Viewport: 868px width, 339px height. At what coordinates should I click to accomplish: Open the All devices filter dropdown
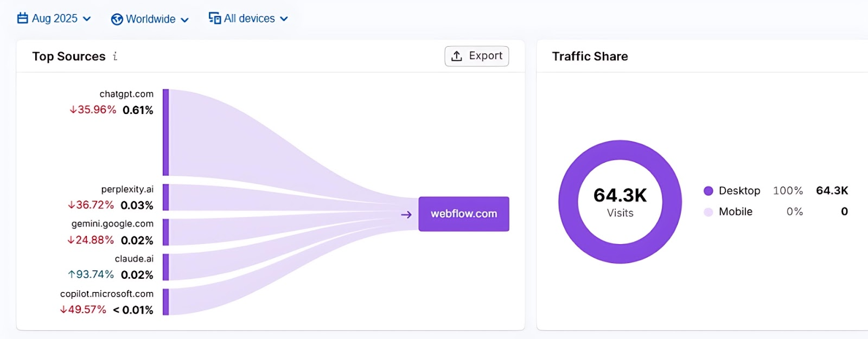[x=250, y=18]
